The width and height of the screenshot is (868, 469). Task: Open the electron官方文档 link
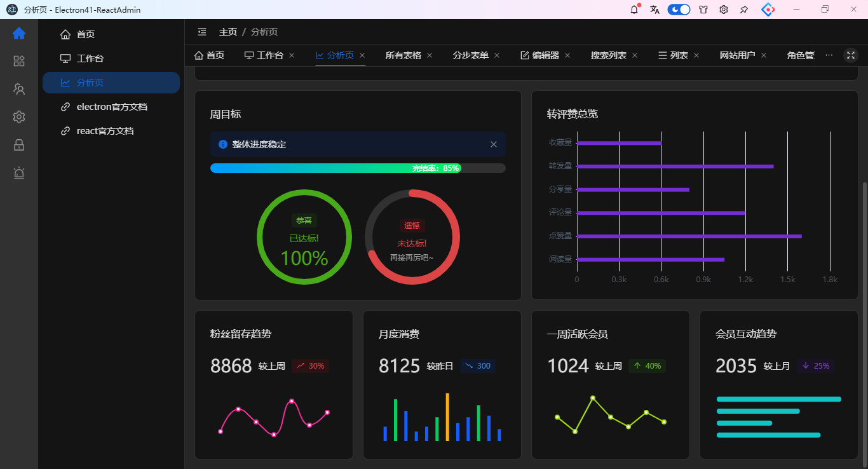click(111, 107)
